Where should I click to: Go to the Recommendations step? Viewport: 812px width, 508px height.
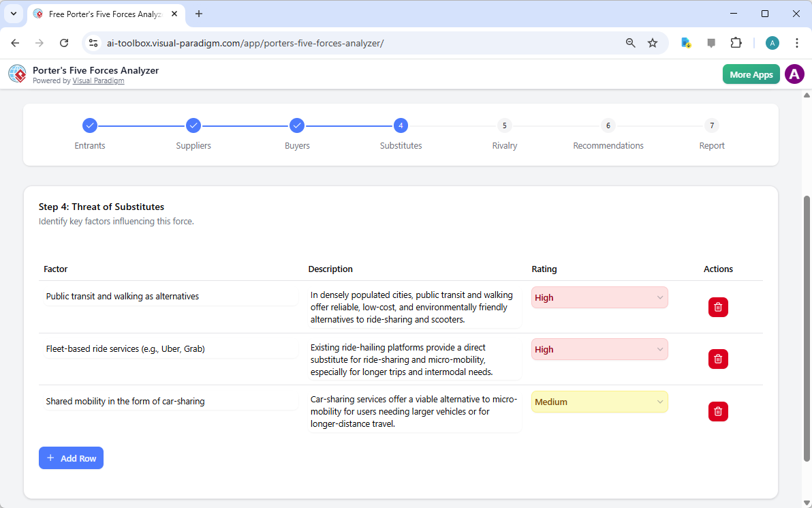click(x=608, y=125)
